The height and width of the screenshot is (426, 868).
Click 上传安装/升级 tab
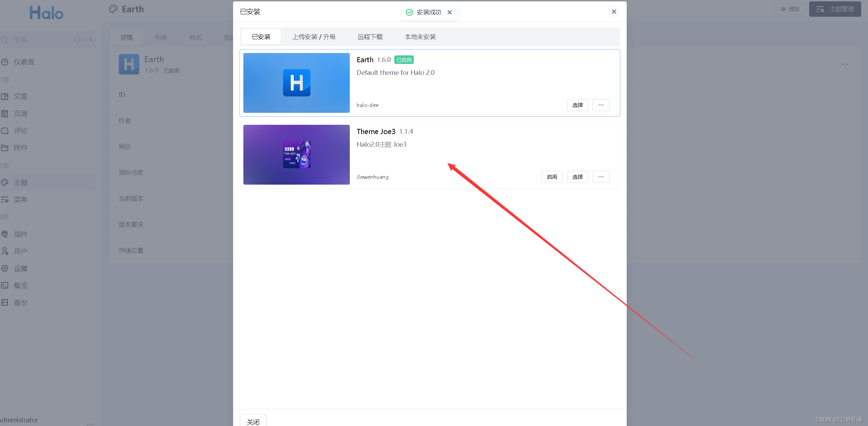click(x=314, y=37)
